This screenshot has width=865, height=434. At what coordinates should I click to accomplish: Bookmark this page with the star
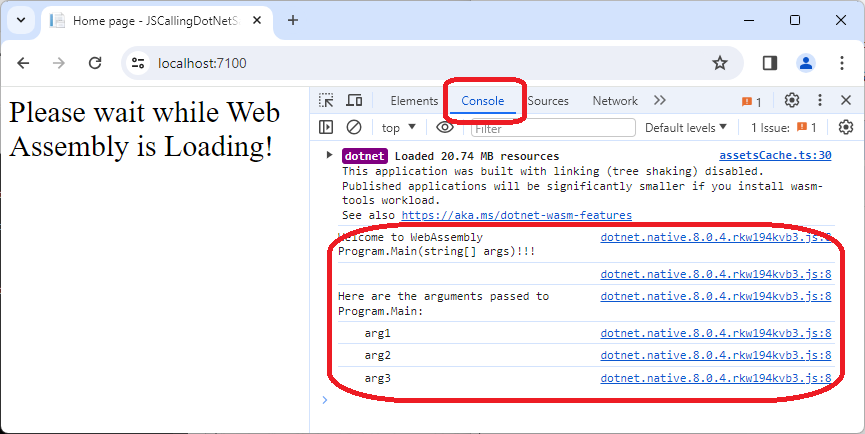(x=720, y=63)
